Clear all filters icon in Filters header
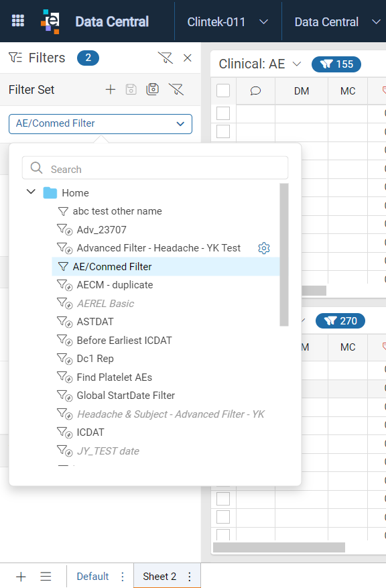The height and width of the screenshot is (588, 386). 166,58
